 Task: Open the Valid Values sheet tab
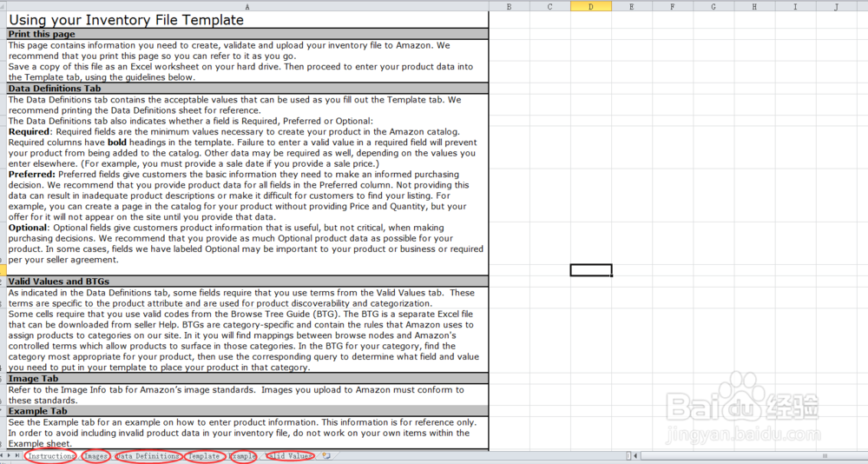(x=288, y=456)
